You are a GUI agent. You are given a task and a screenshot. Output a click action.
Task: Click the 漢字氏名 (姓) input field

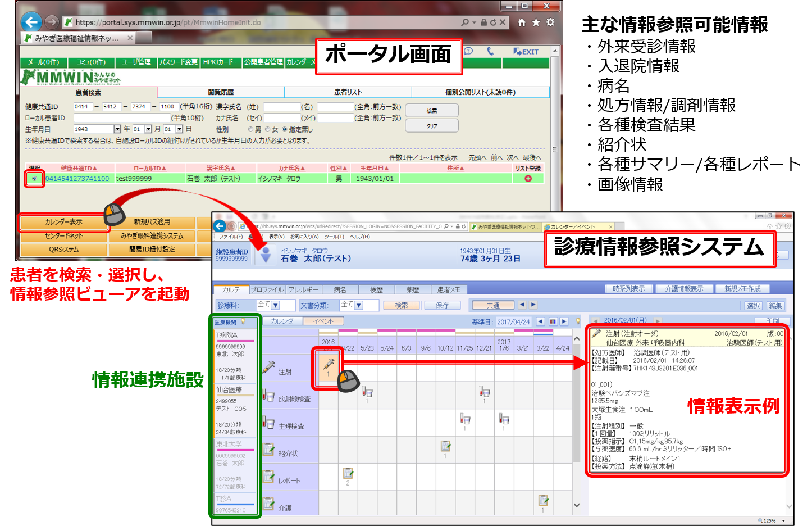[281, 107]
